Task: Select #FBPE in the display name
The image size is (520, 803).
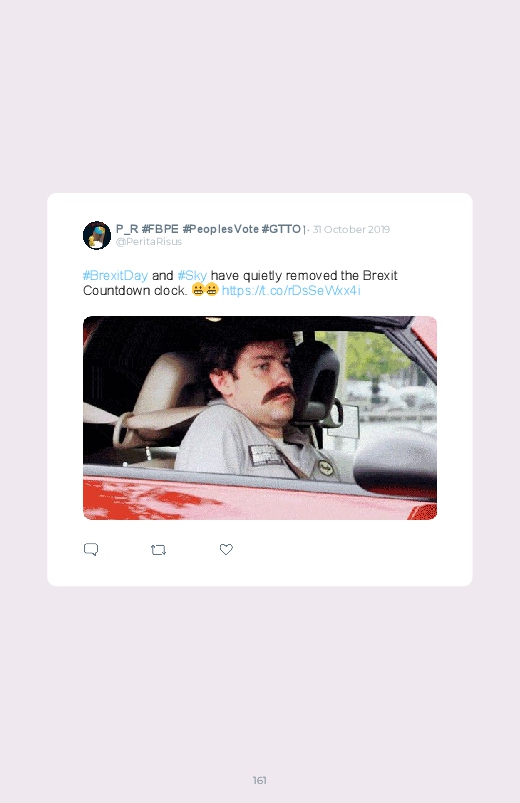Action: pyautogui.click(x=160, y=229)
